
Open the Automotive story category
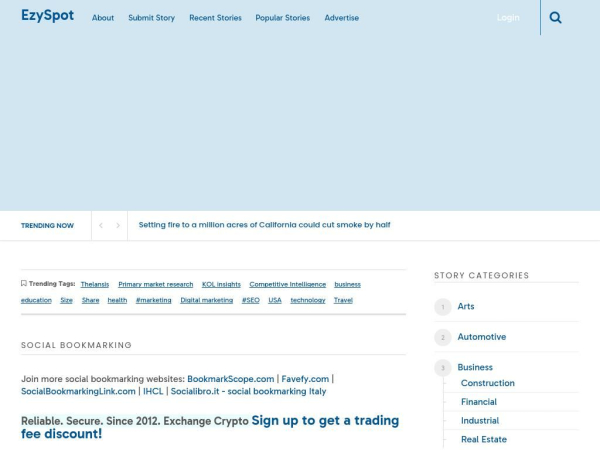(482, 337)
